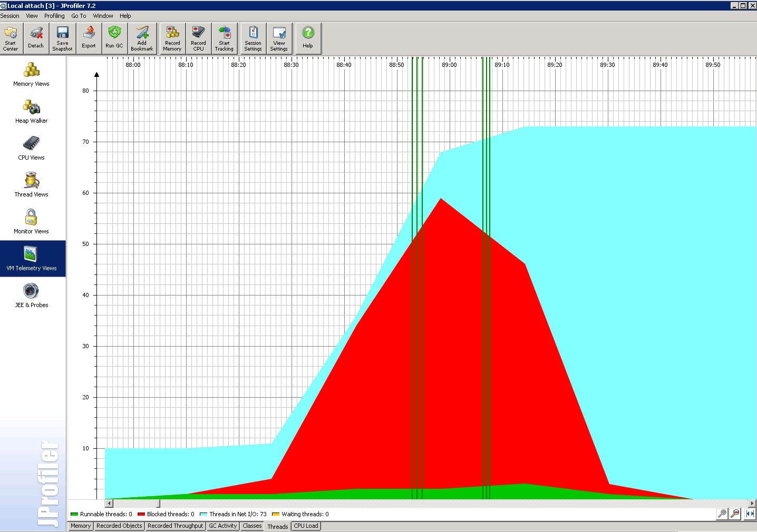Switch to Recorded Throughput tab
757x532 pixels.
176,526
